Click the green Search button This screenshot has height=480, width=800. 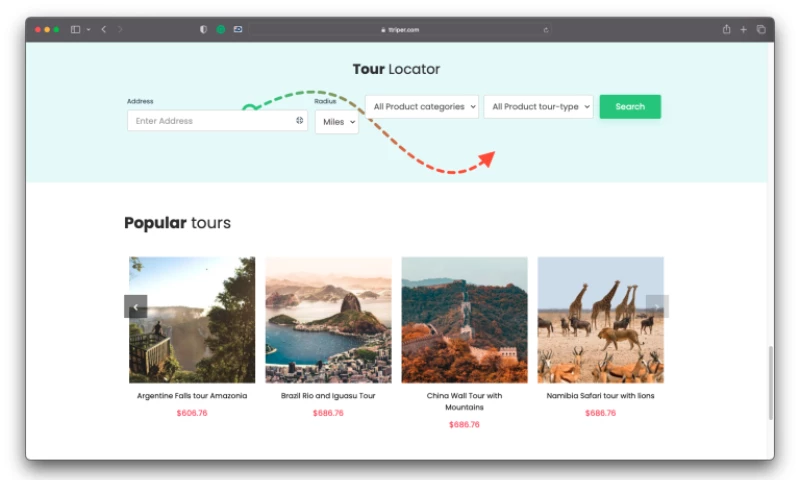point(630,107)
